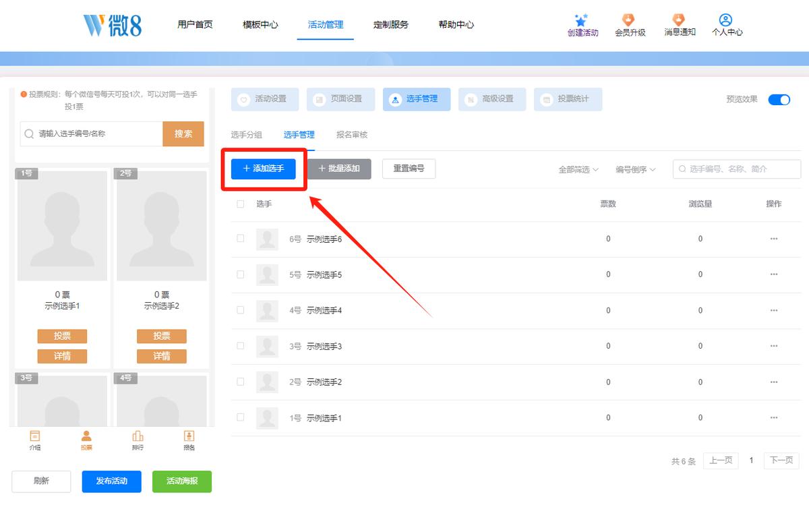Open 消息通知 icon
The width and height of the screenshot is (809, 532).
pyautogui.click(x=680, y=20)
